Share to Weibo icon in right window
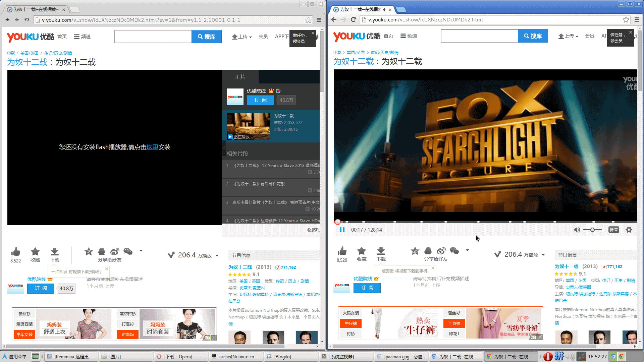 (441, 251)
